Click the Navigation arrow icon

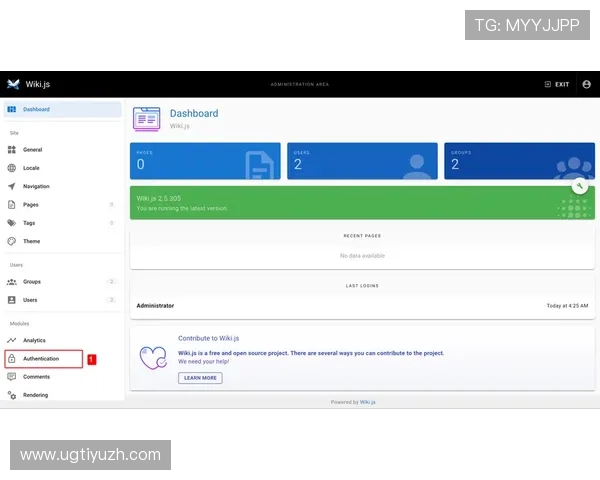coord(12,186)
